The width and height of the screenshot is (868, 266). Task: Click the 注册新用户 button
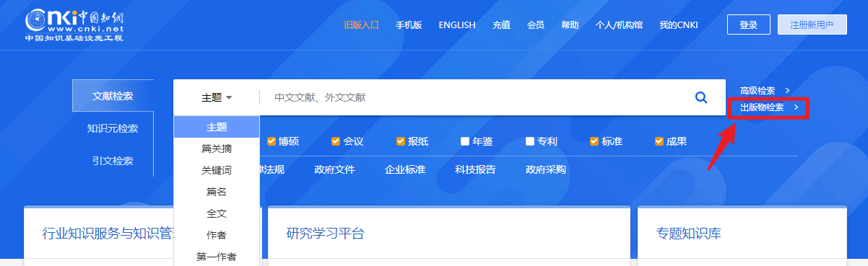pos(812,25)
